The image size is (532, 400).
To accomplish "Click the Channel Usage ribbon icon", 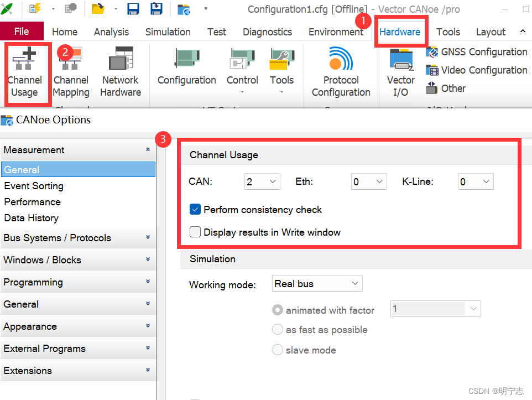I will coord(24,72).
